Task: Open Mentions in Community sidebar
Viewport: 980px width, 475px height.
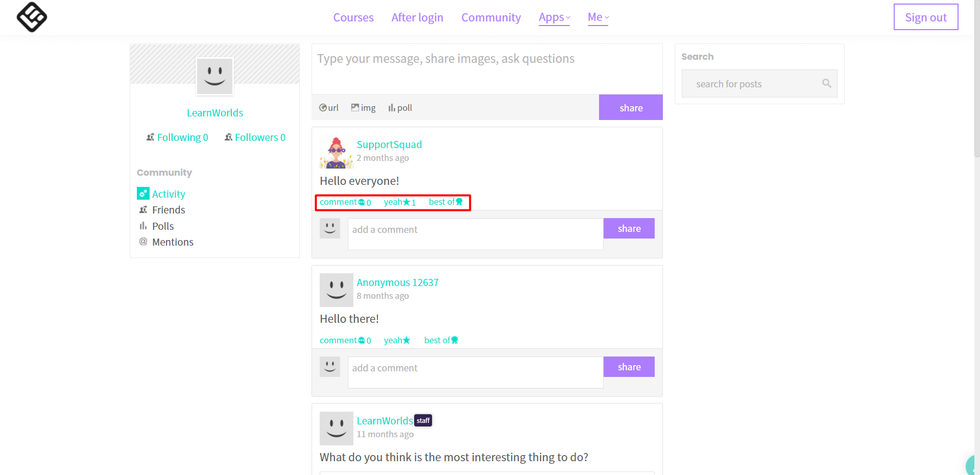Action: click(173, 242)
